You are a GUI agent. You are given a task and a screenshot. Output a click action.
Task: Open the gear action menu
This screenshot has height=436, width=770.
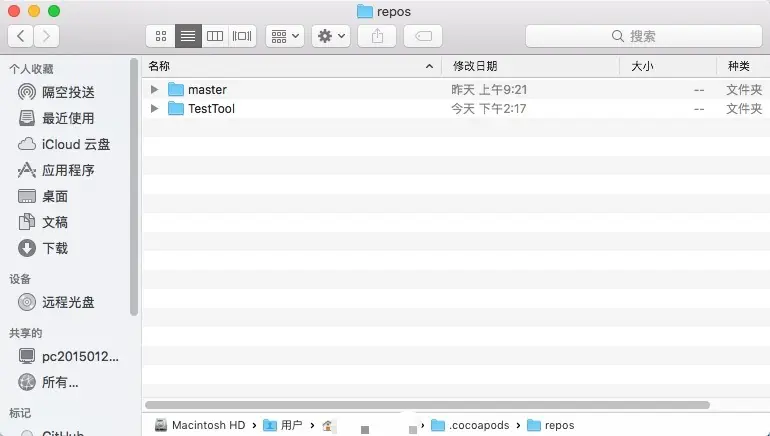click(x=331, y=36)
